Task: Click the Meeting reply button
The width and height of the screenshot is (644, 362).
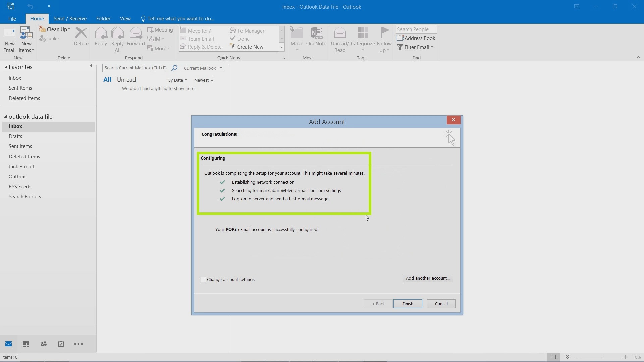Action: point(160,30)
